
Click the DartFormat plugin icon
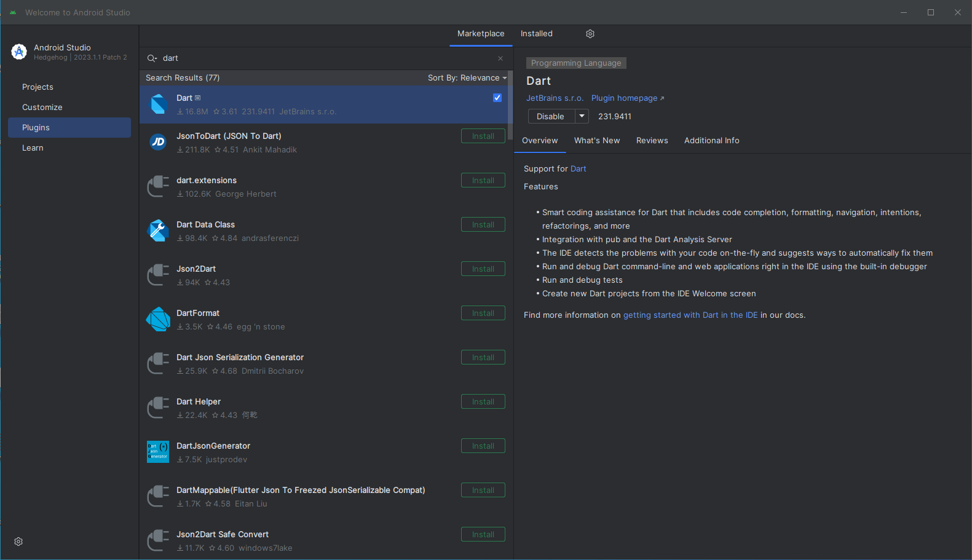159,319
